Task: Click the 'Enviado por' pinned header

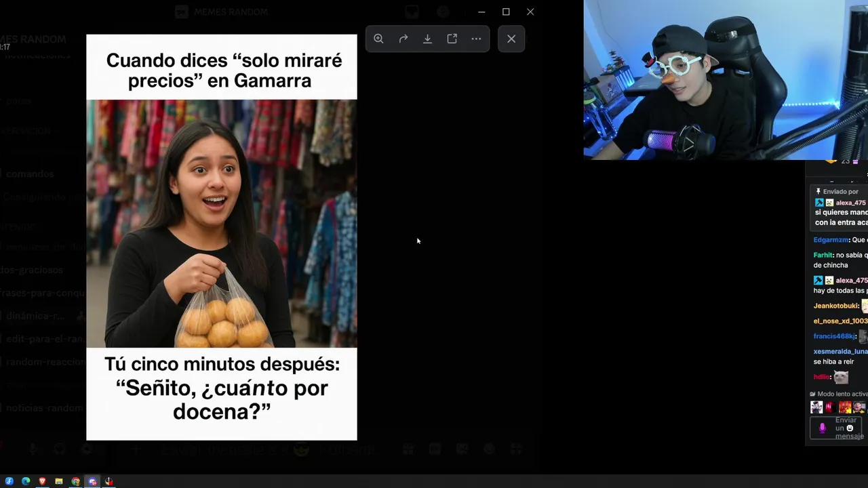Action: 837,191
